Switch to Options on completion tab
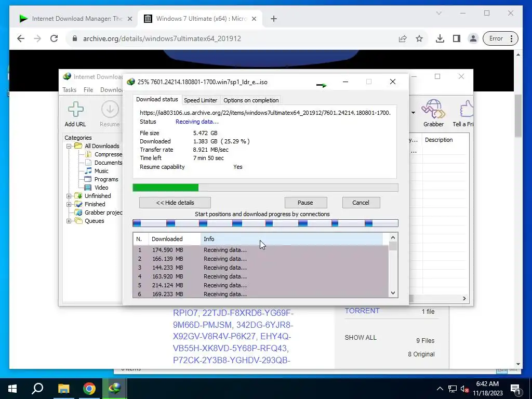 251,100
